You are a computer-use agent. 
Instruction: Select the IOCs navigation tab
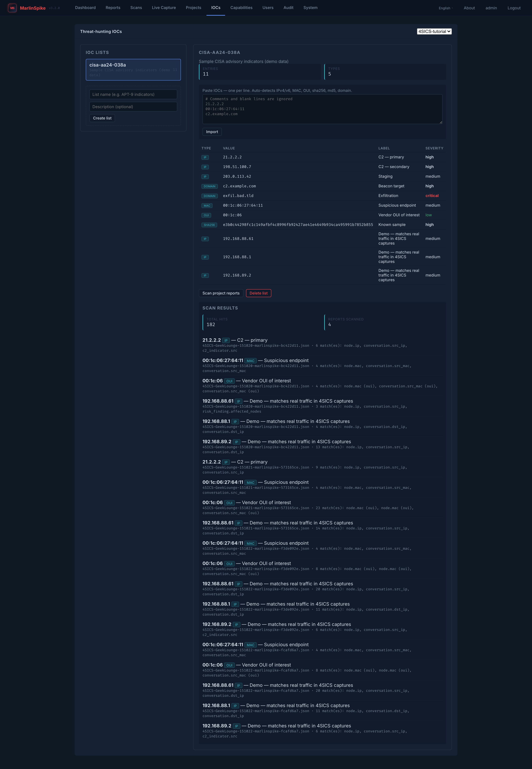216,8
